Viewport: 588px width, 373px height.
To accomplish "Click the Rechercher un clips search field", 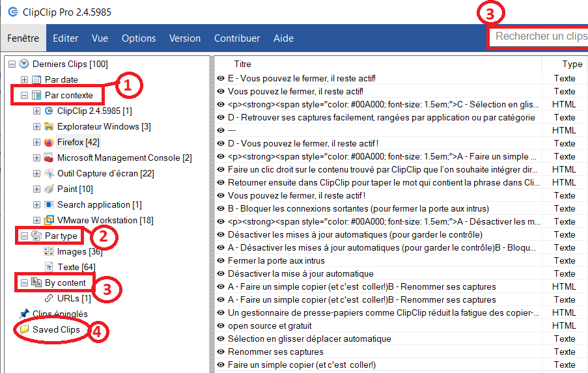I will coord(539,36).
